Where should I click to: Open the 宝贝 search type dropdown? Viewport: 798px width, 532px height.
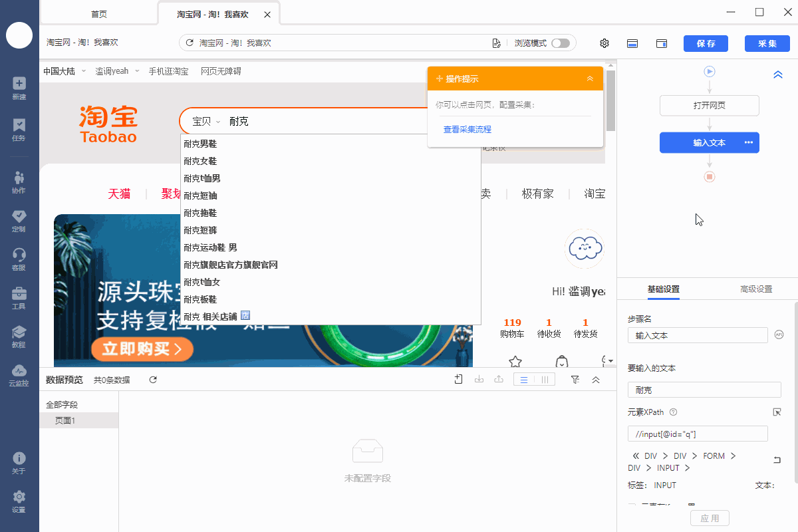(205, 121)
